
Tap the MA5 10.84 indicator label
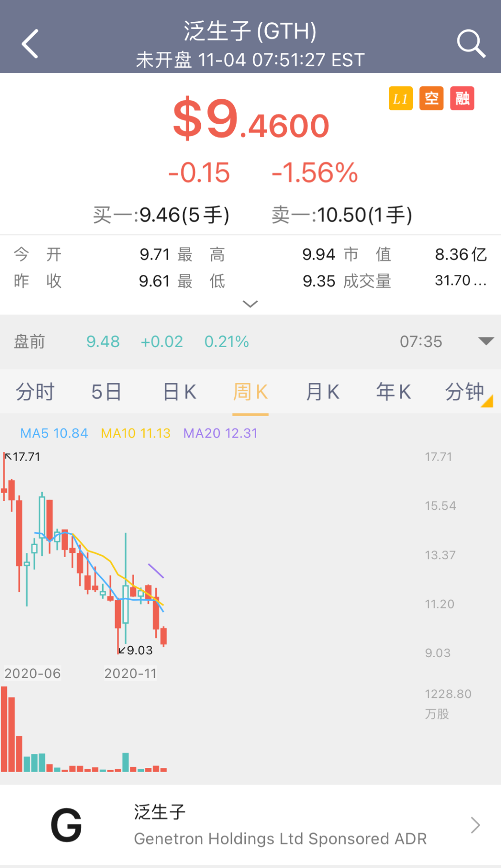coord(54,433)
